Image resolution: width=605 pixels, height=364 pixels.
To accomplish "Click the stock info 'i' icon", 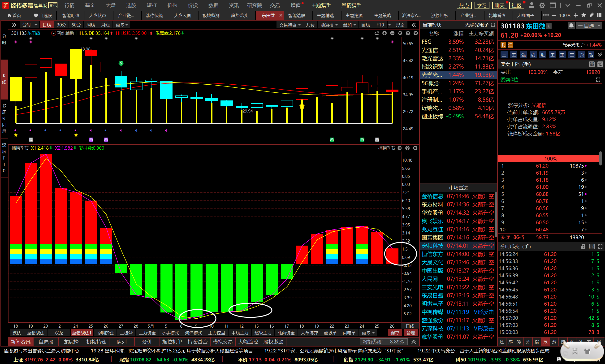I will 549,26.
